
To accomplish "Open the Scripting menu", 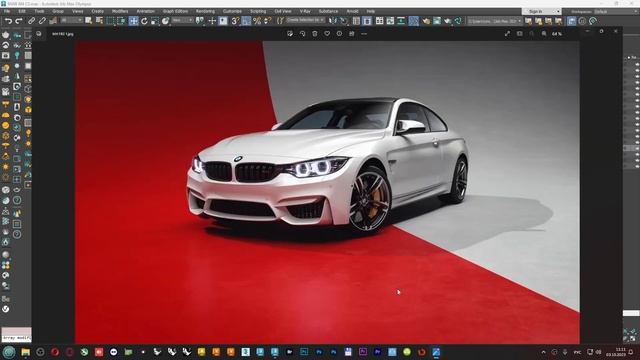I will pyautogui.click(x=258, y=11).
